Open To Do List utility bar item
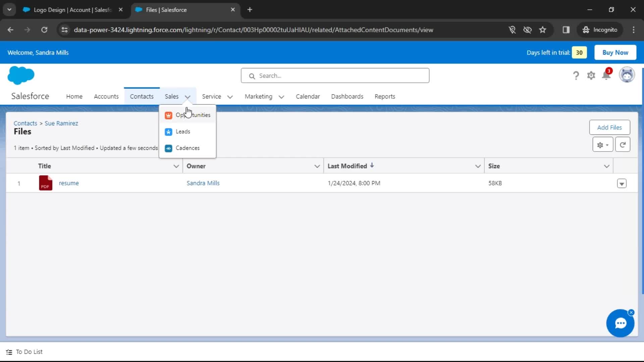 click(24, 352)
